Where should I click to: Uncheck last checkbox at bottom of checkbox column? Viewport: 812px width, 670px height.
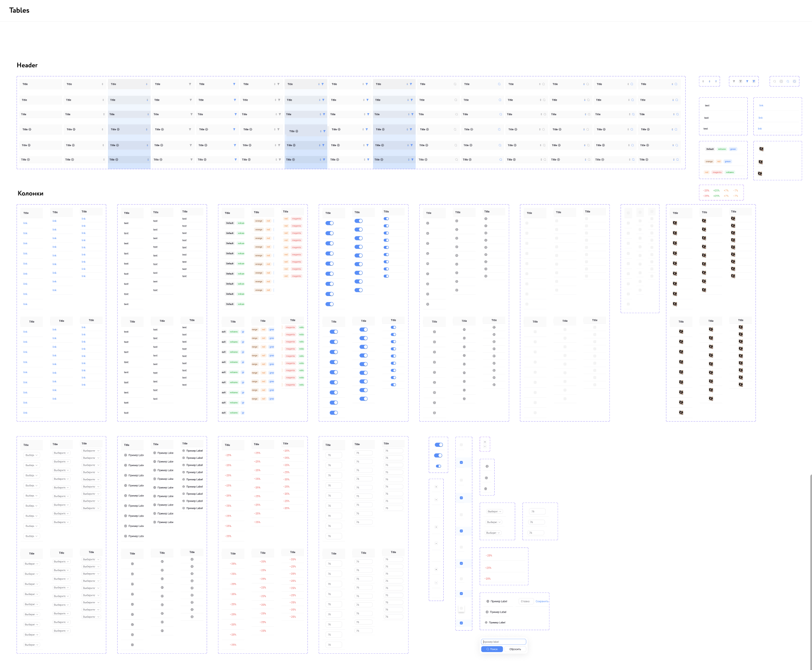(x=461, y=623)
